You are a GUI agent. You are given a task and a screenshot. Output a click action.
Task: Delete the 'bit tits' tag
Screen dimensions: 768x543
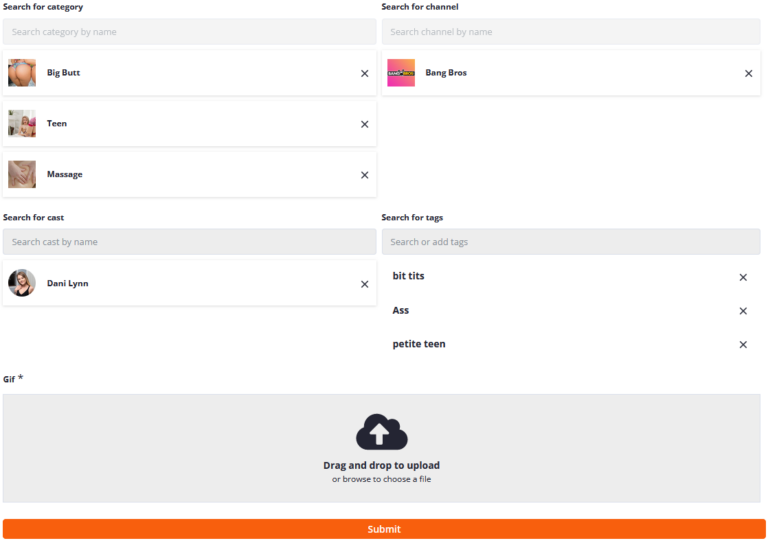[742, 277]
